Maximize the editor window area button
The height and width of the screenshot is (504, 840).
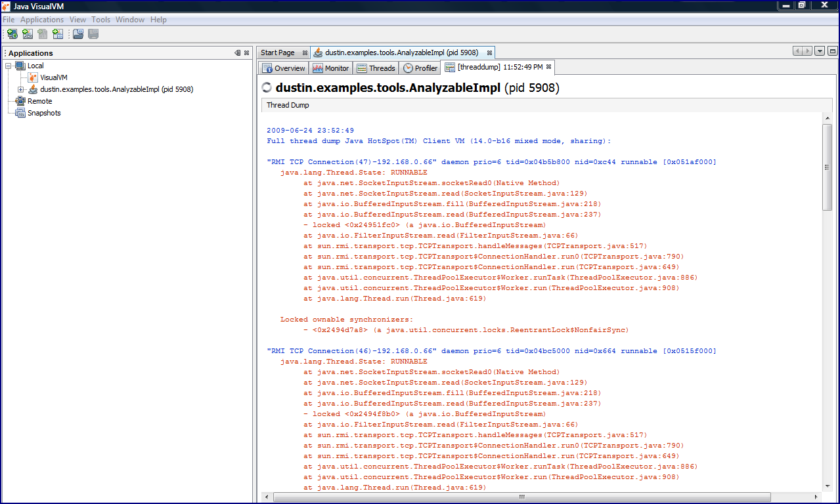[x=832, y=51]
